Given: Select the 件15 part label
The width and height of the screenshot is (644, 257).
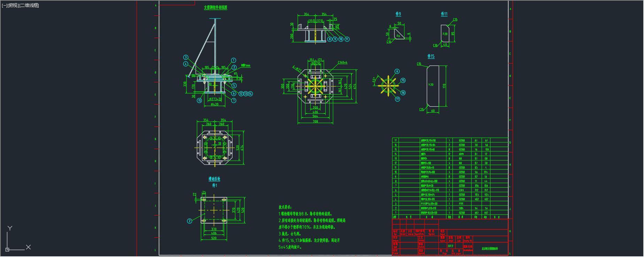Looking at the screenshot, I should [x=431, y=56].
